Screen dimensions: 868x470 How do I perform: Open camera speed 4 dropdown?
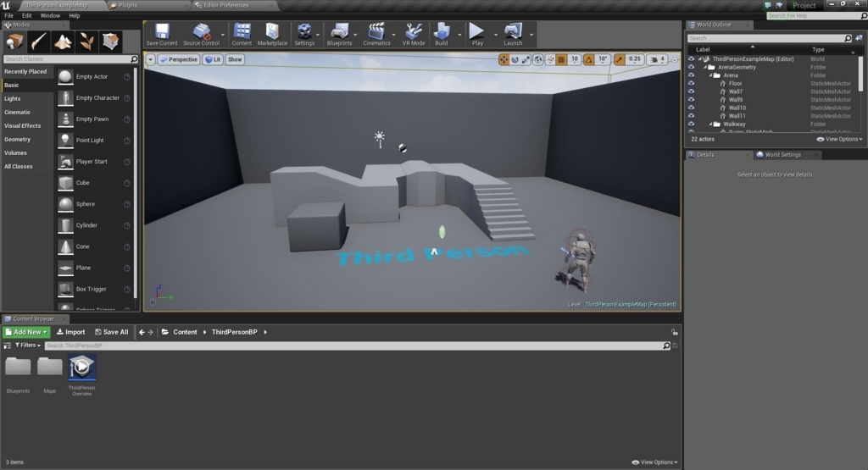tap(658, 59)
